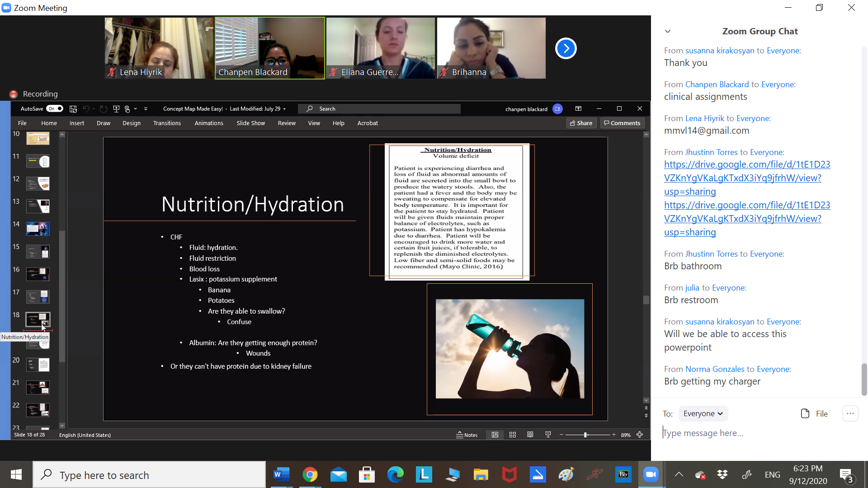The image size is (868, 488).
Task: Switch to Normal view in status bar
Action: point(495,435)
